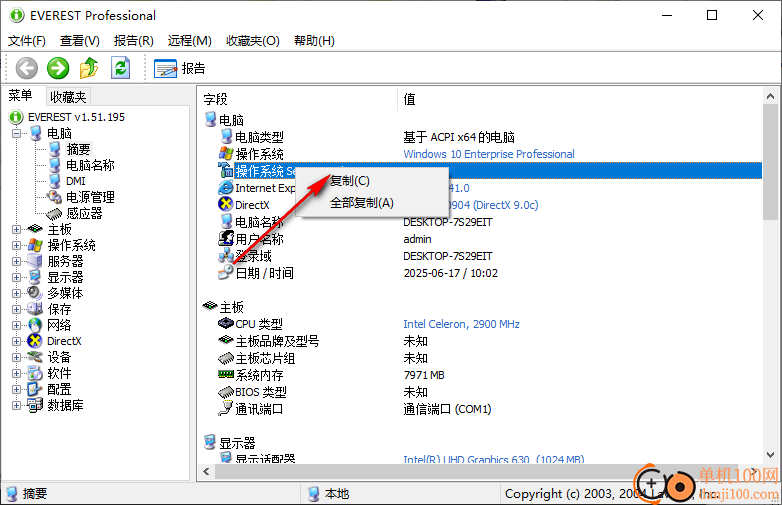Refresh using the green arrows page icon
Screen dimensions: 782x505
pos(120,68)
